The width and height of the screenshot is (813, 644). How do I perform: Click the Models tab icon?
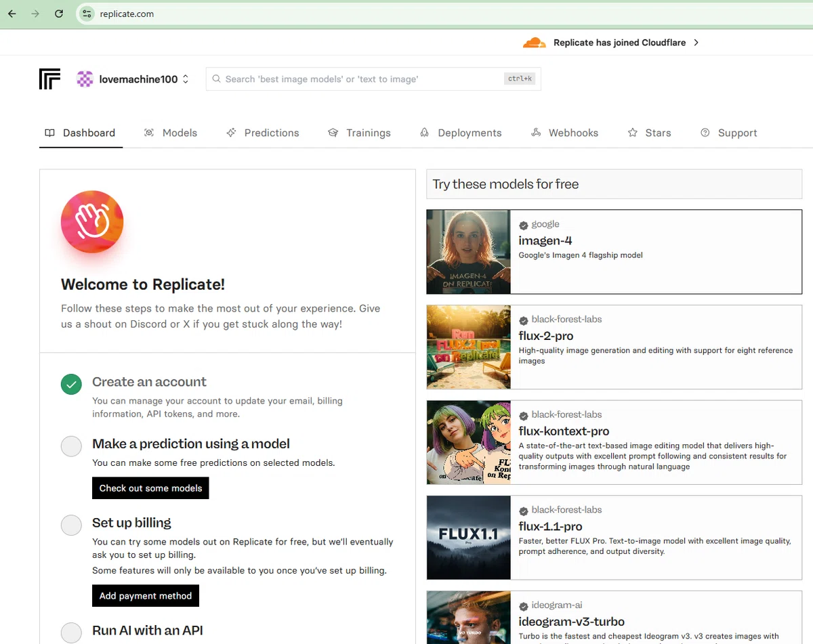[x=149, y=133]
